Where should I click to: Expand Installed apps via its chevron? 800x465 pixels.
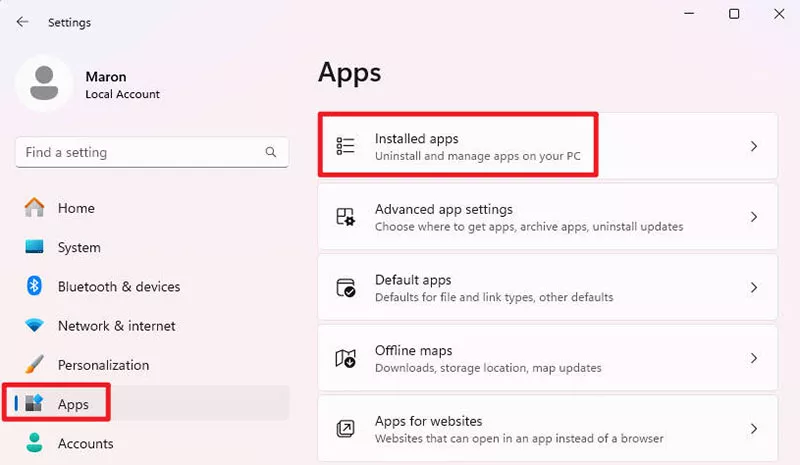754,146
